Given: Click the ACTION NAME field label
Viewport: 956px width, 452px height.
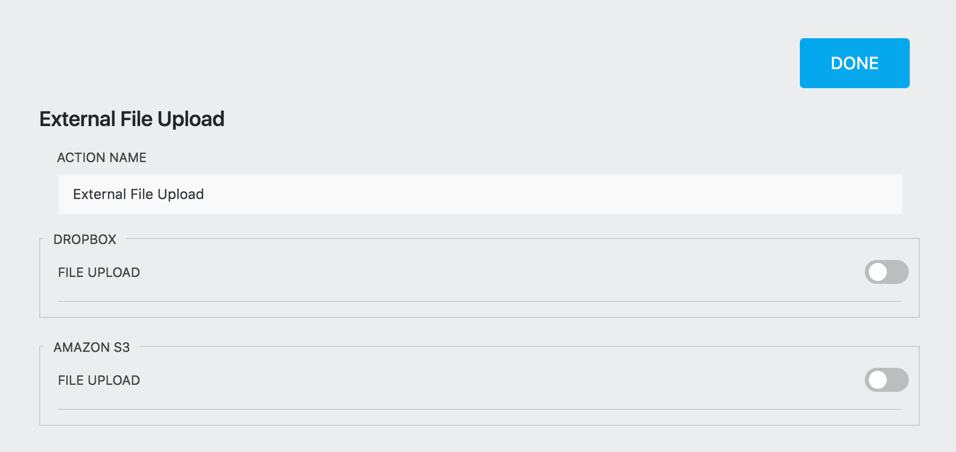Looking at the screenshot, I should click(101, 158).
